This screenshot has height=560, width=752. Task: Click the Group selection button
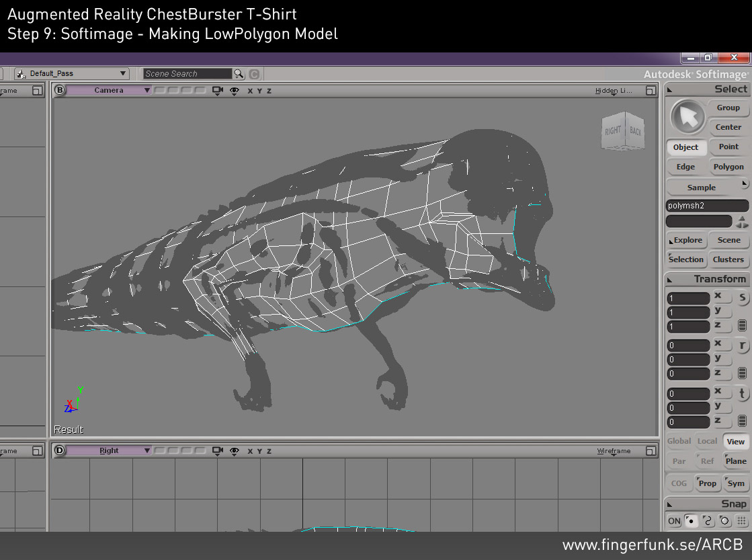click(x=728, y=108)
